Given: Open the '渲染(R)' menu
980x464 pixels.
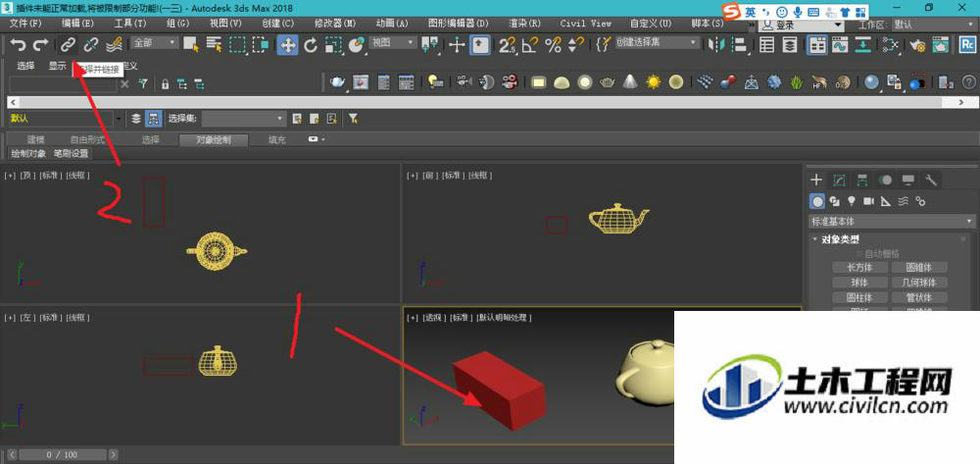Looking at the screenshot, I should (x=525, y=24).
